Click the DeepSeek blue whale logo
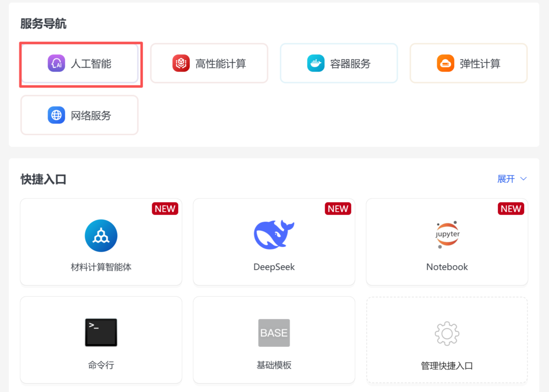 point(274,235)
